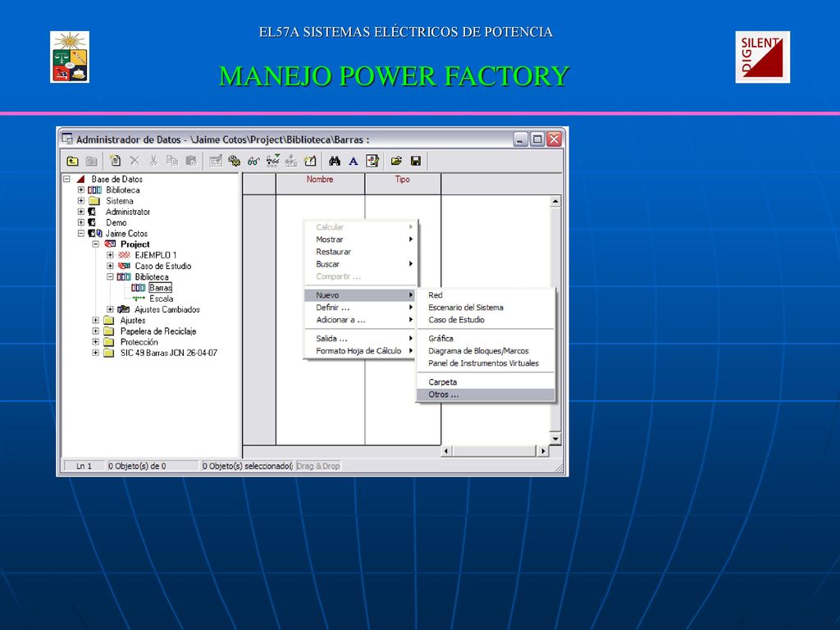Click the document-with-pencil toolbar icon
The height and width of the screenshot is (630, 840).
(372, 161)
